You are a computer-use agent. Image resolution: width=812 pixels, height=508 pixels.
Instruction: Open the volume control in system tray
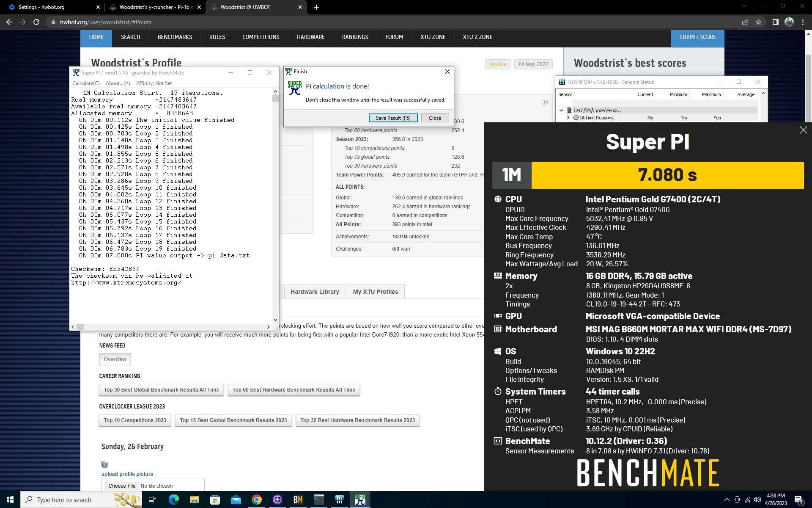[x=757, y=500]
